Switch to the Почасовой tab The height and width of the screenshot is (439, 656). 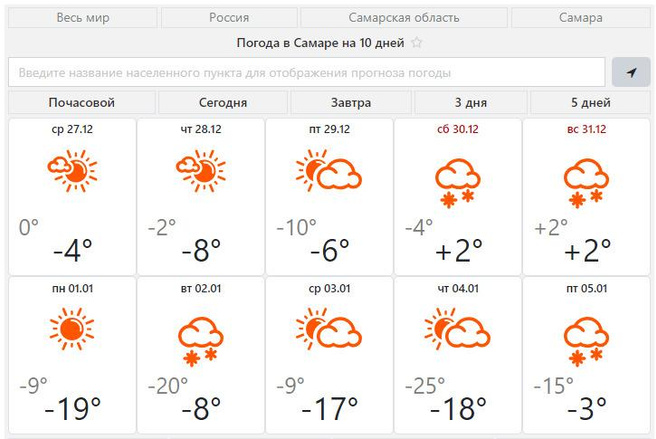coord(81,103)
